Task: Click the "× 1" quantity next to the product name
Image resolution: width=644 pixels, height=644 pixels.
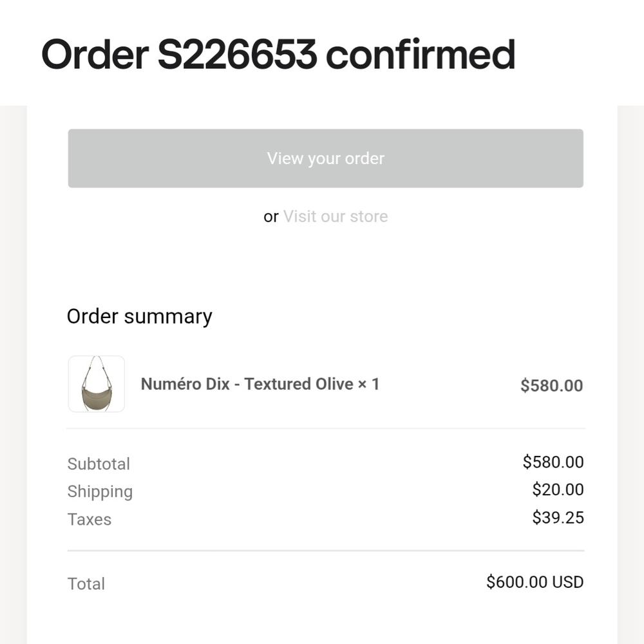Action: coord(368,384)
